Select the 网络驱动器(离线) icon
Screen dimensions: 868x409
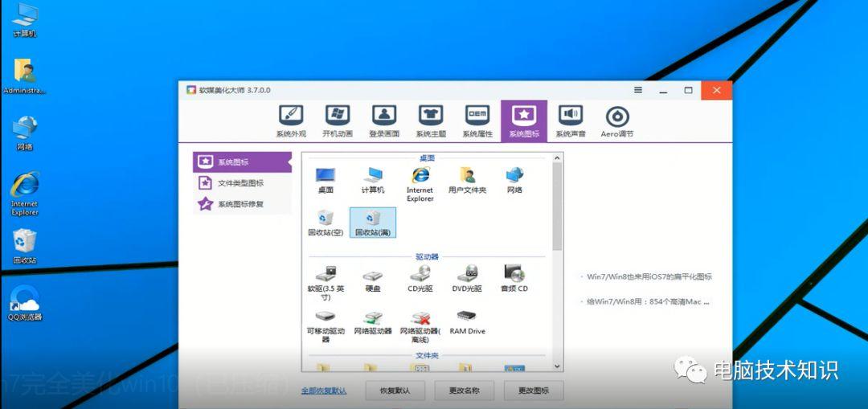[x=420, y=326]
